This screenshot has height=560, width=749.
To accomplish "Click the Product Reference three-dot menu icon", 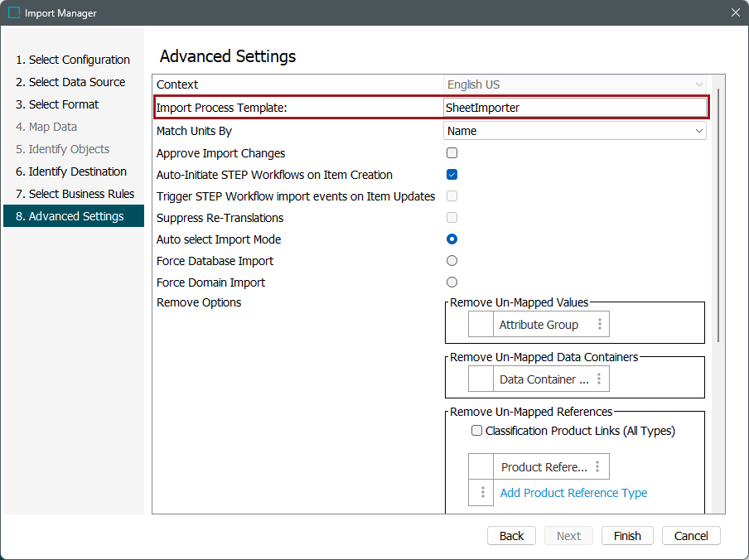I will 597,467.
